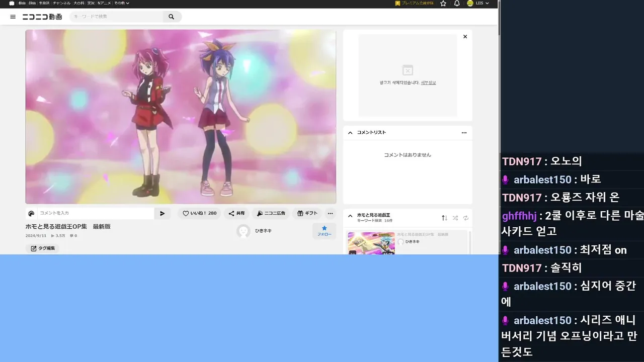Image resolution: width=644 pixels, height=362 pixels.
Task: Send comment with arrow button
Action: [162, 213]
